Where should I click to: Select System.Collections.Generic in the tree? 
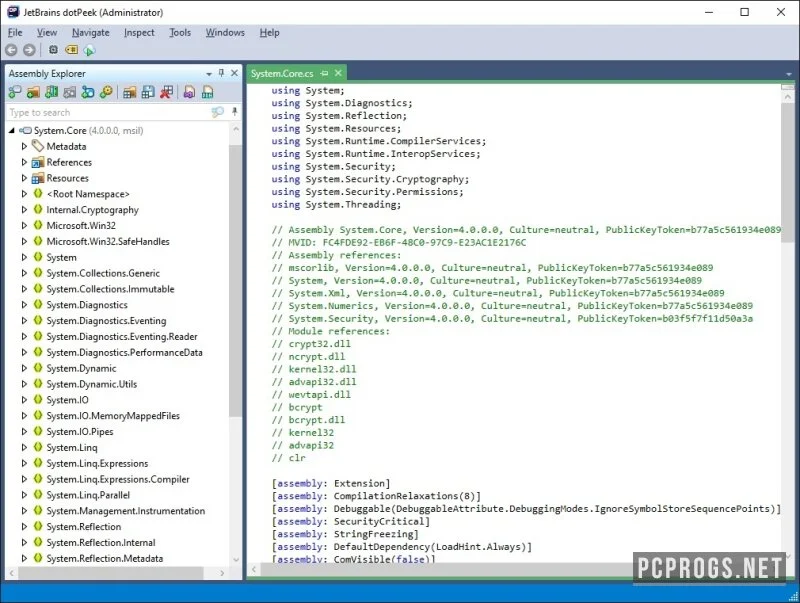[x=103, y=273]
